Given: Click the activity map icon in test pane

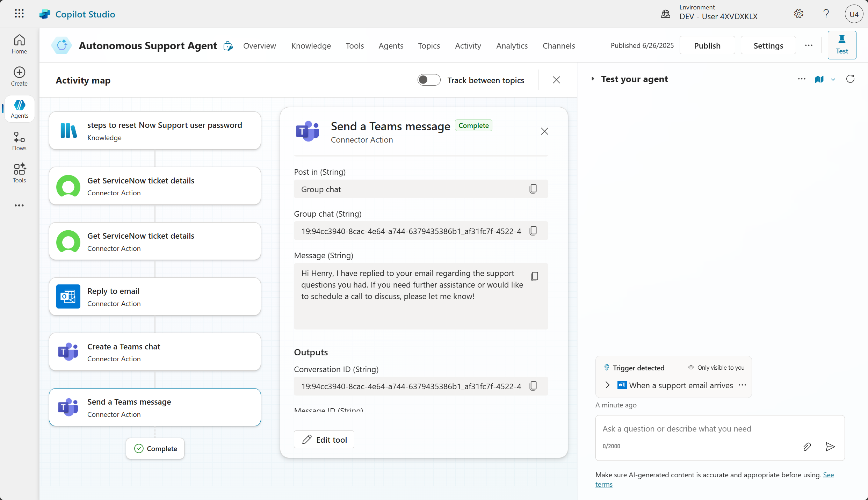Looking at the screenshot, I should [x=819, y=79].
